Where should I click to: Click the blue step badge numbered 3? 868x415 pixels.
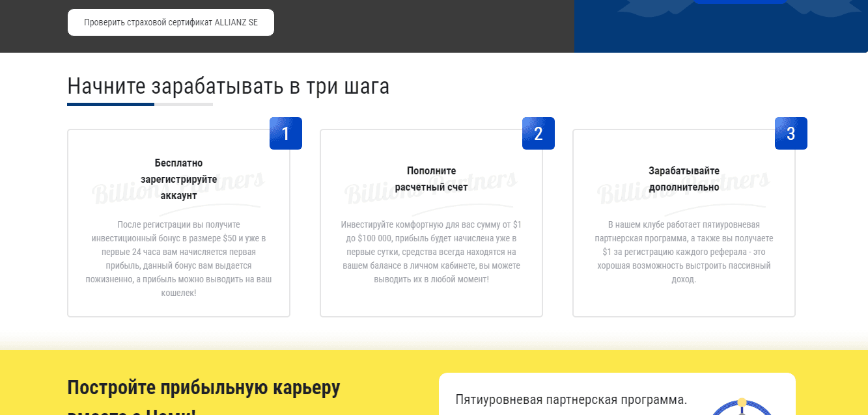point(791,133)
